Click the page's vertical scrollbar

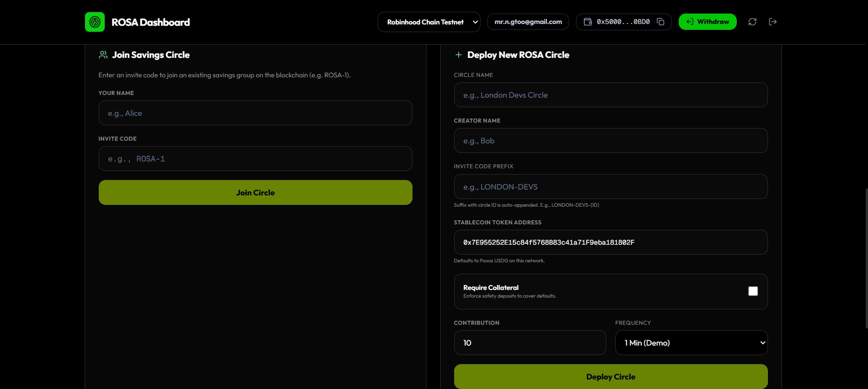(866, 258)
